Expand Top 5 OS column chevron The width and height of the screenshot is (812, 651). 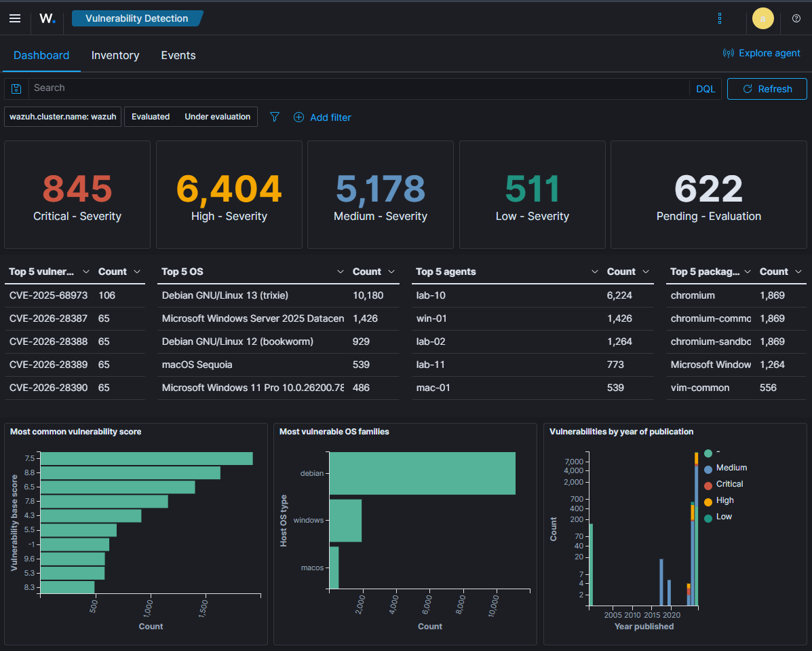coord(341,272)
